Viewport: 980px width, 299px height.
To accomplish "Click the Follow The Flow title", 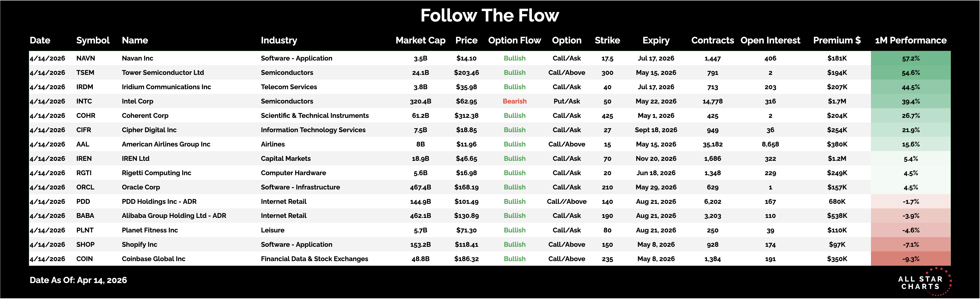I will (x=490, y=15).
